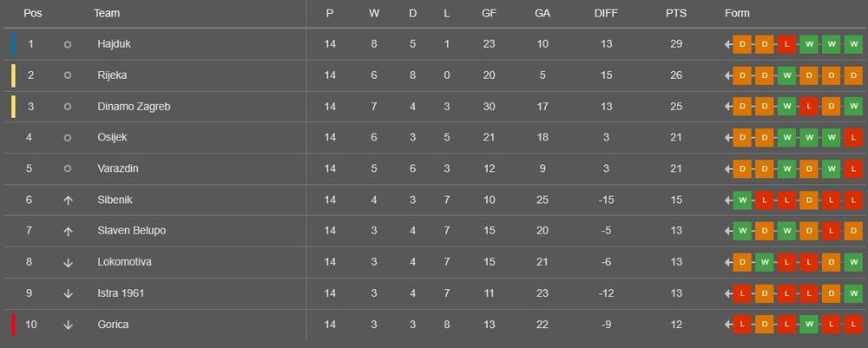Screen dimensions: 868x348
Task: Click the red relegation marker beside Gorica
Action: [13, 325]
